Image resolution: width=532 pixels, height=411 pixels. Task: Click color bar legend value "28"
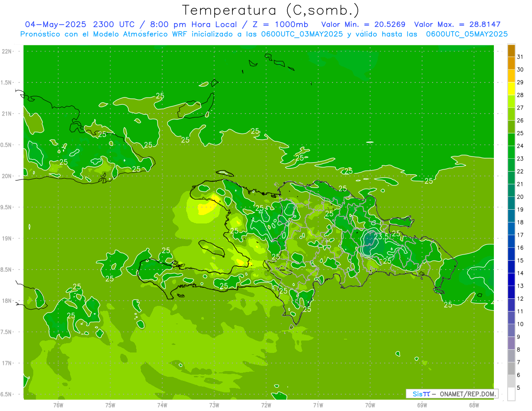point(520,95)
